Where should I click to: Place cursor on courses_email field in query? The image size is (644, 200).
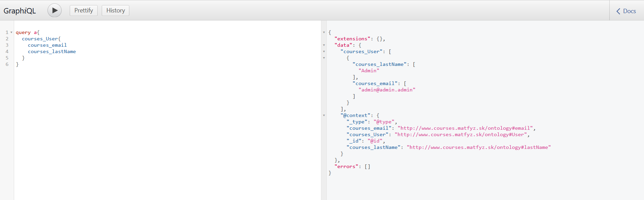47,45
